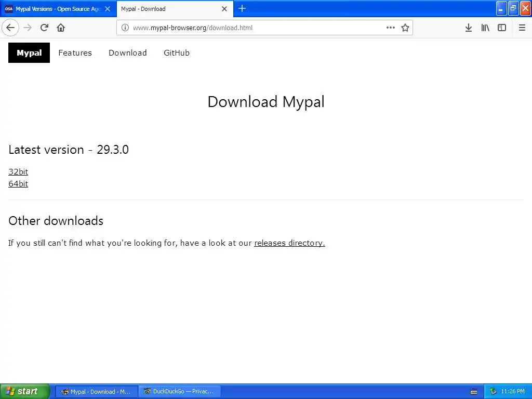The height and width of the screenshot is (399, 532).
Task: Go back to the previous page
Action: 10,28
